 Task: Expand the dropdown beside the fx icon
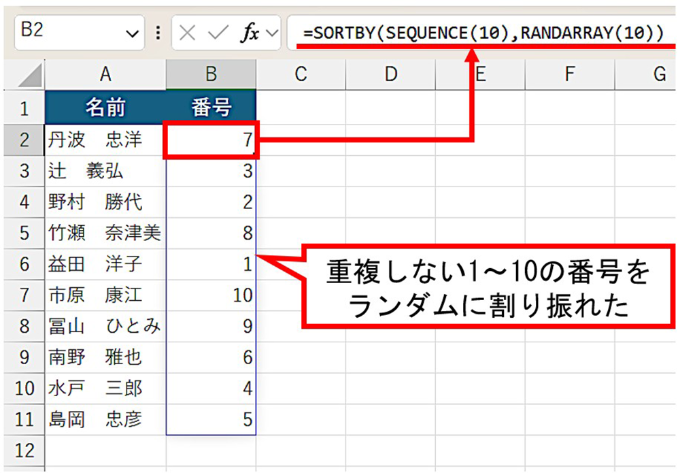[x=272, y=33]
